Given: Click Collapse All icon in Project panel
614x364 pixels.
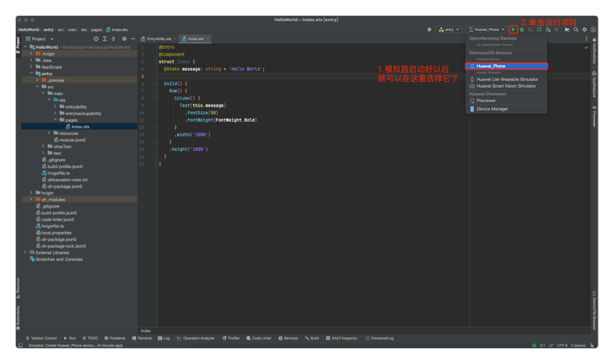Looking at the screenshot, I should click(113, 39).
